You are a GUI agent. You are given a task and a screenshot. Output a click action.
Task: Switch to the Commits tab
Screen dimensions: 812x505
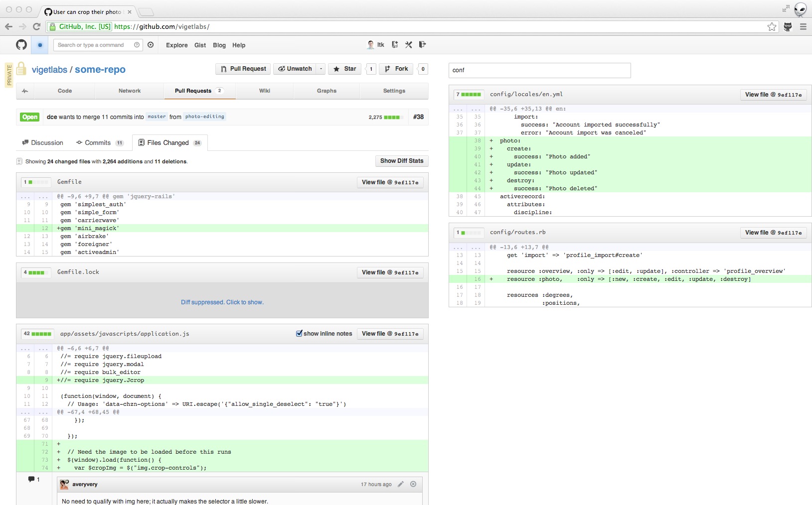click(x=100, y=143)
